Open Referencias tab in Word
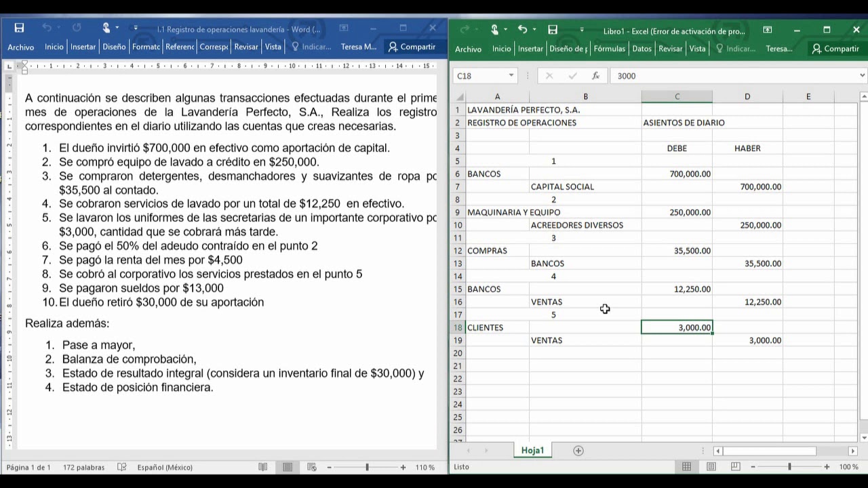 click(x=180, y=47)
